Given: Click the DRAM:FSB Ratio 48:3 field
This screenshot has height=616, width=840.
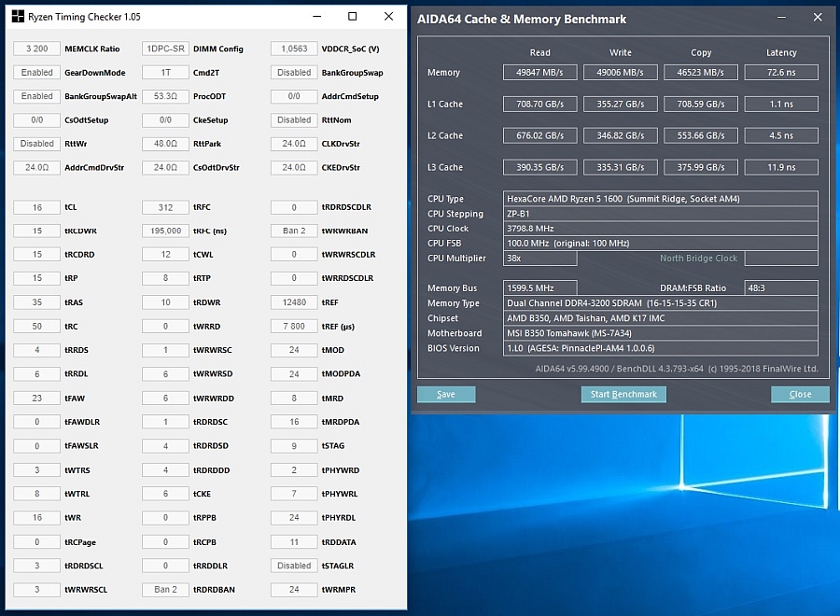Looking at the screenshot, I should click(781, 288).
